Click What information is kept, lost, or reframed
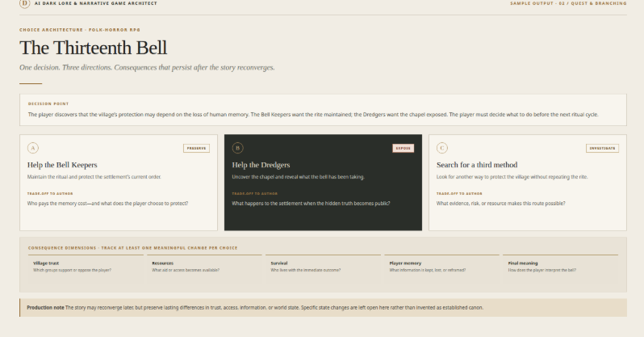The height and width of the screenshot is (337, 644). (x=428, y=271)
